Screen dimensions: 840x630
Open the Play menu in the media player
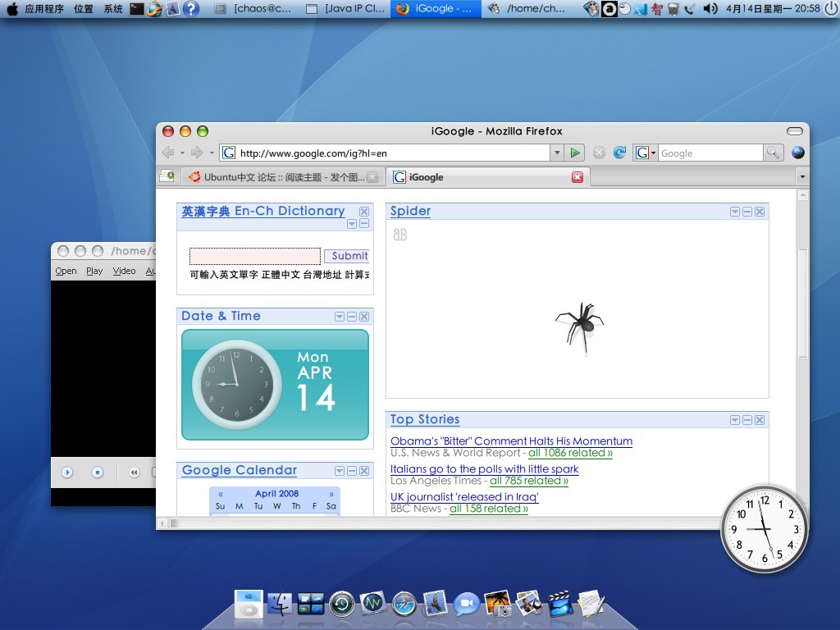(x=94, y=271)
